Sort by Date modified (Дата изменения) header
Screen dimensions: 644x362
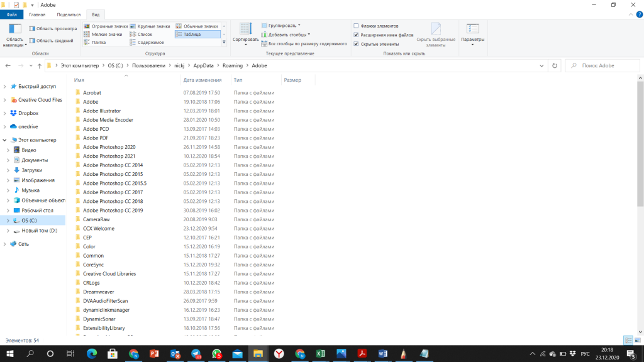point(206,80)
